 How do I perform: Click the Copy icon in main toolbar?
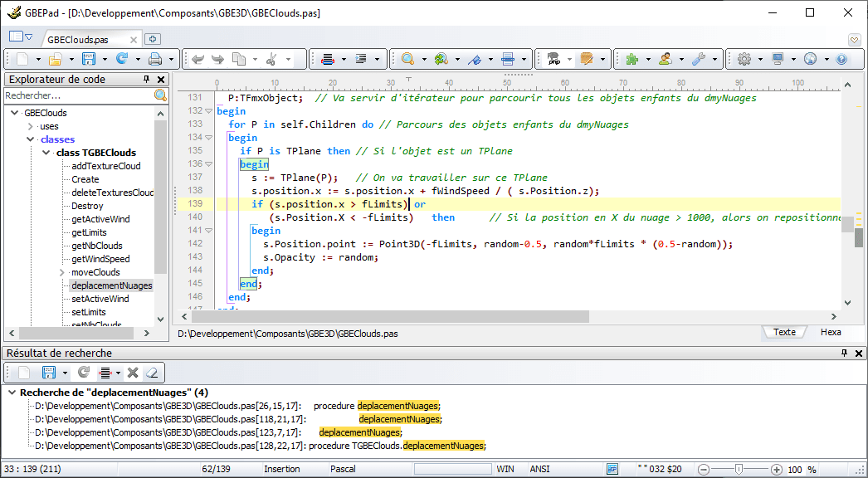click(239, 59)
